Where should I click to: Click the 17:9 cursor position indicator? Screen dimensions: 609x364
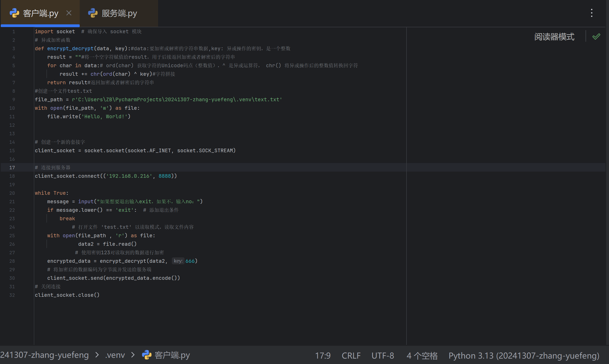point(322,355)
